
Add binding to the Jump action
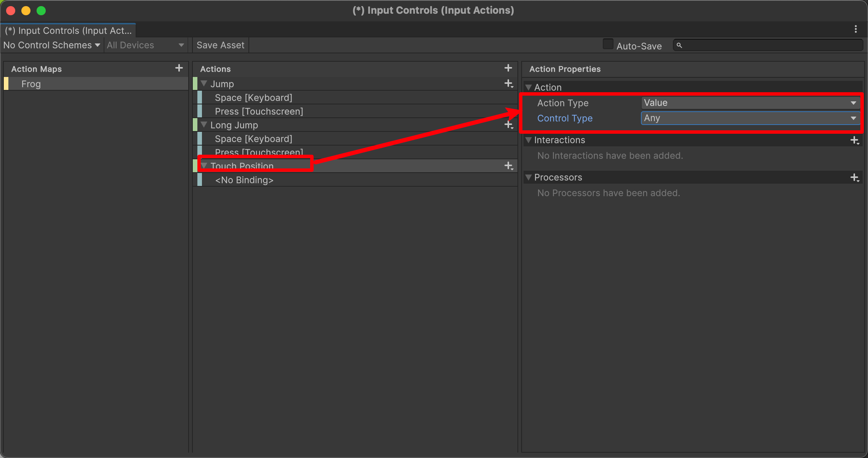point(509,84)
